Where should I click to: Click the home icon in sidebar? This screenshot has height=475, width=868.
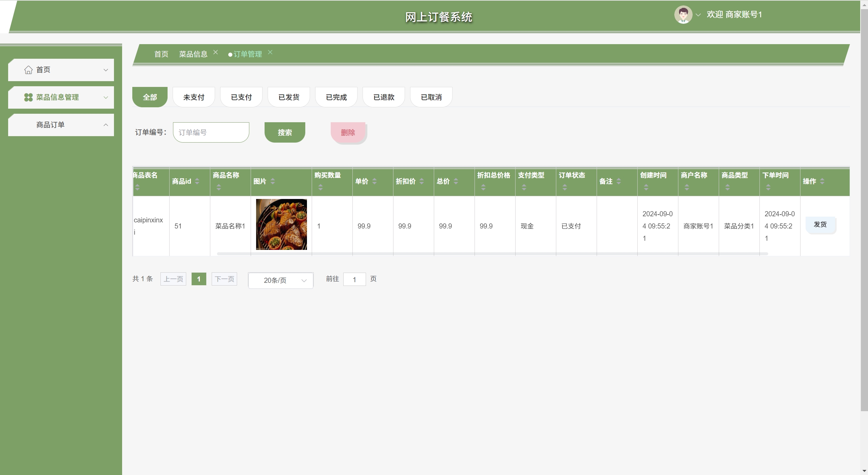click(x=28, y=70)
